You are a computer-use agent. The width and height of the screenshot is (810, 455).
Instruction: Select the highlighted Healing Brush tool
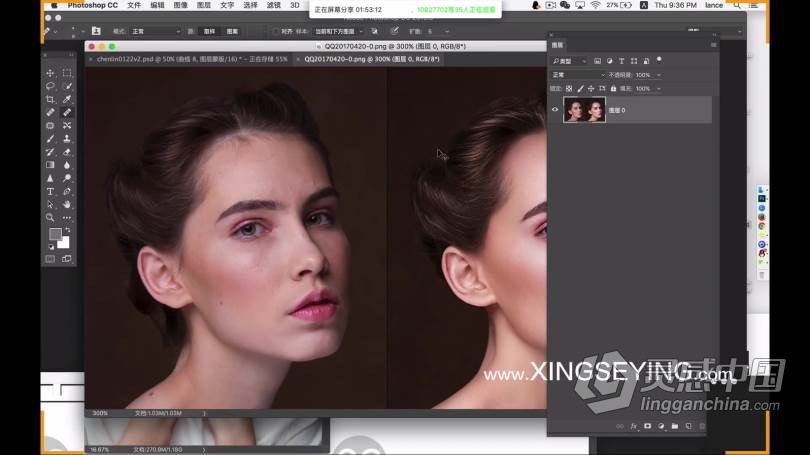[x=67, y=112]
